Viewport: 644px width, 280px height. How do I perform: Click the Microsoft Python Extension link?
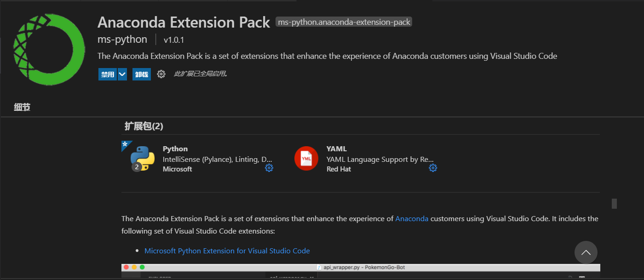click(227, 251)
